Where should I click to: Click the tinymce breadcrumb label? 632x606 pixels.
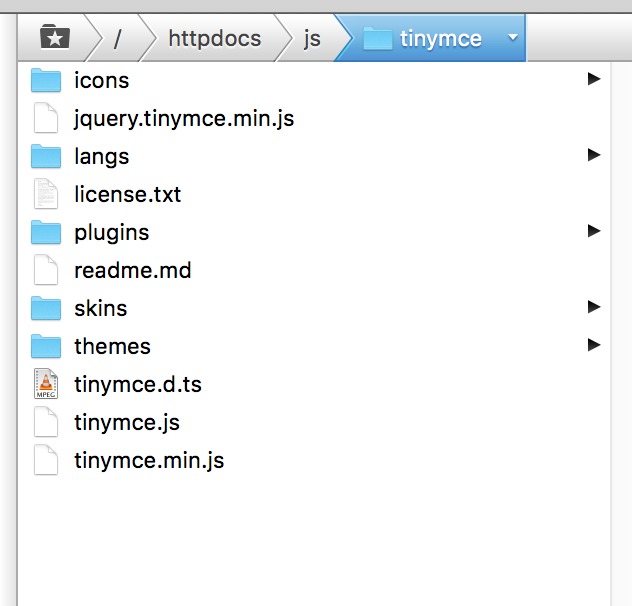(441, 39)
